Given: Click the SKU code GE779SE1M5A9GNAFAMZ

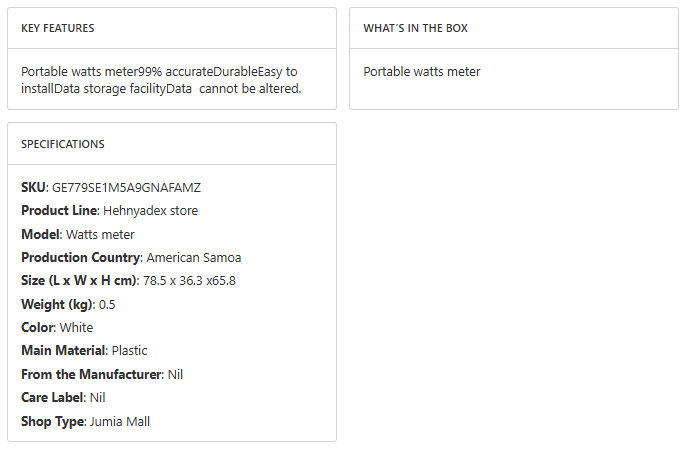Looking at the screenshot, I should tap(127, 188).
